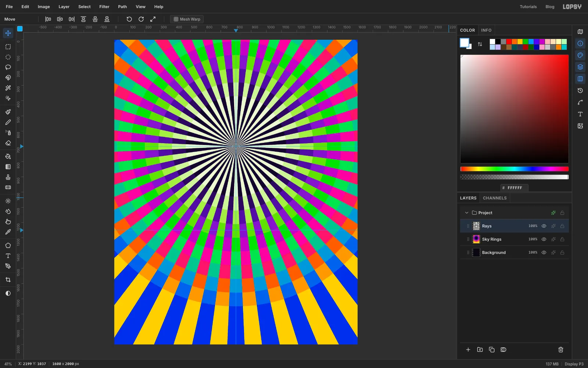
Task: Swap foreground and background colors
Action: click(x=480, y=44)
